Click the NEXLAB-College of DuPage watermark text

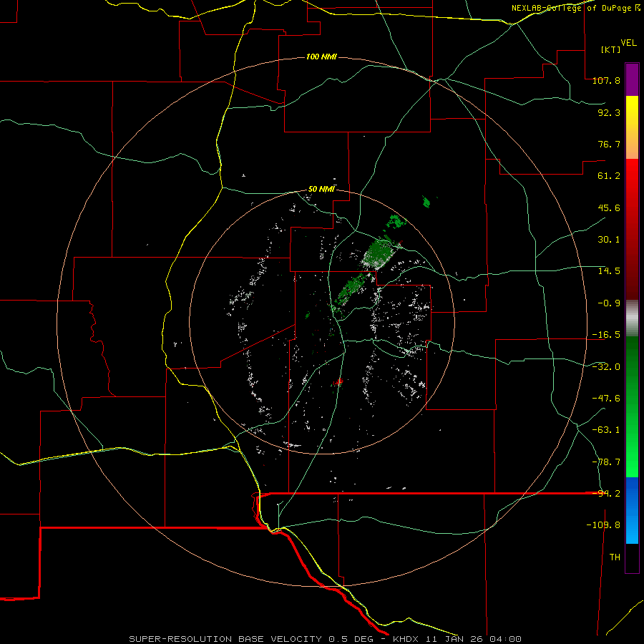tap(576, 8)
